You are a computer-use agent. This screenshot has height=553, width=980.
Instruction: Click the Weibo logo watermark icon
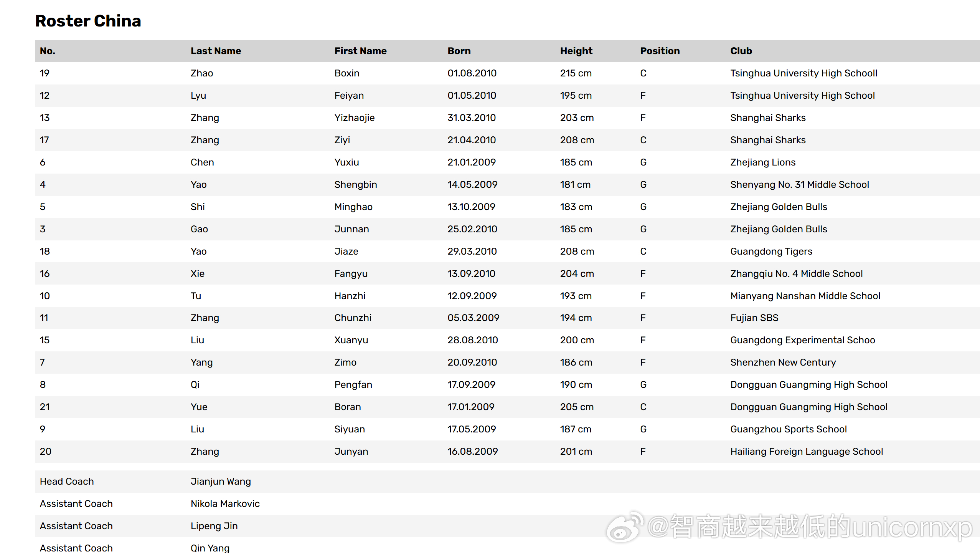coord(624,527)
